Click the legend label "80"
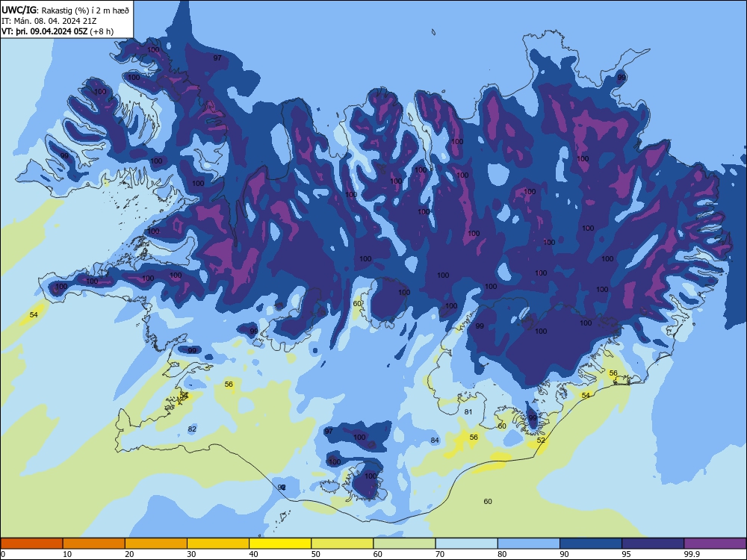Screen dimensions: 747x560 [x=502, y=554]
